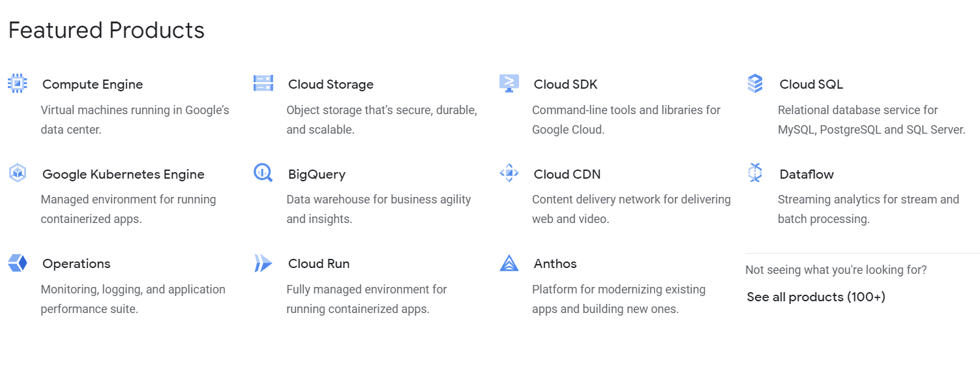Image resolution: width=980 pixels, height=388 pixels.
Task: Open the Cloud Run title link
Action: (x=319, y=264)
